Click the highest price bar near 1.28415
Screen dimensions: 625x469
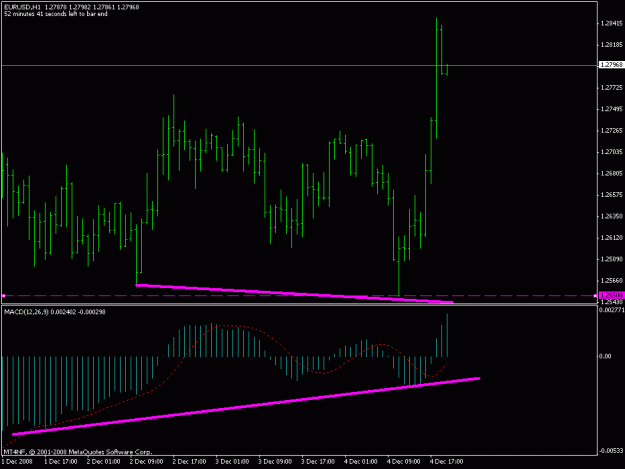(x=436, y=78)
